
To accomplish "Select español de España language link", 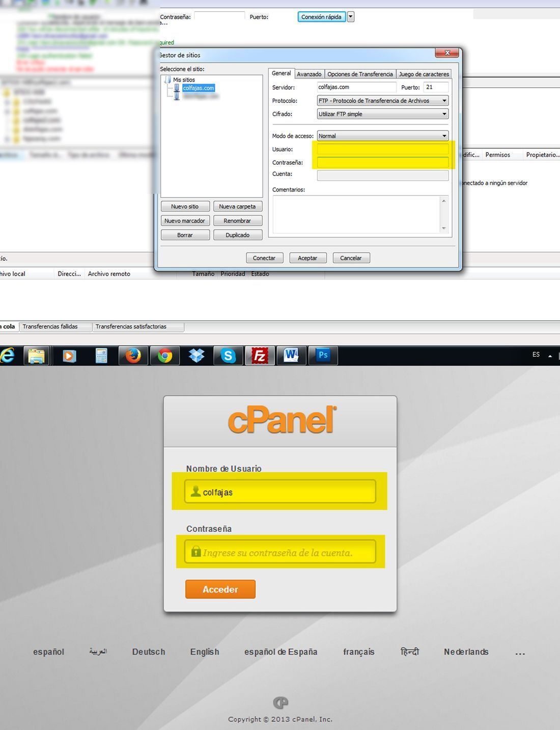I will click(281, 652).
